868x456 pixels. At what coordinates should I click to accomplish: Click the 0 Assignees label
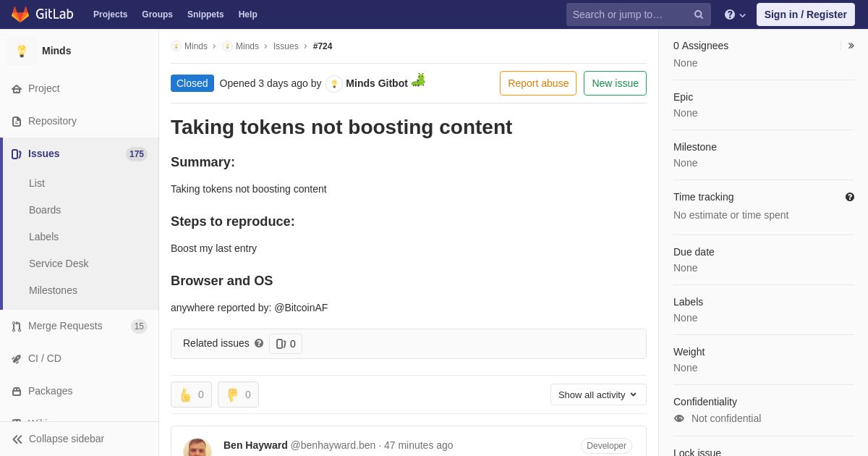click(x=701, y=46)
